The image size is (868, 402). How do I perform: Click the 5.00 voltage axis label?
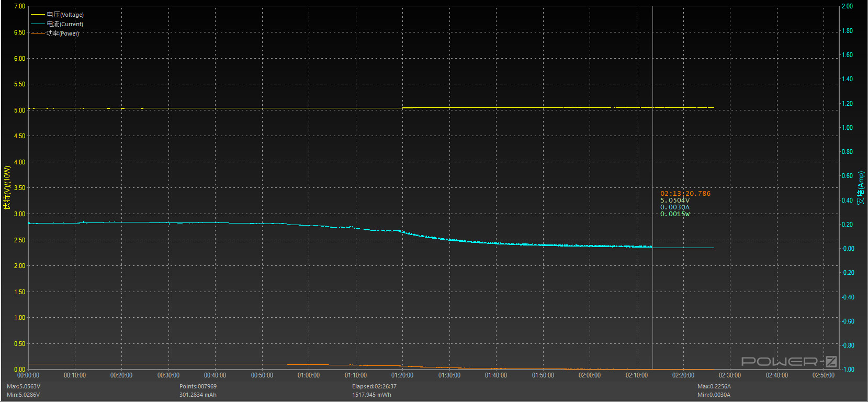pyautogui.click(x=19, y=110)
